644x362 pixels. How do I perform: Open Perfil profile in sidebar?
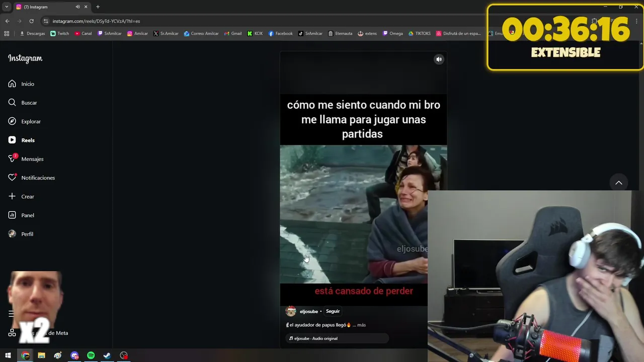[x=21, y=234]
